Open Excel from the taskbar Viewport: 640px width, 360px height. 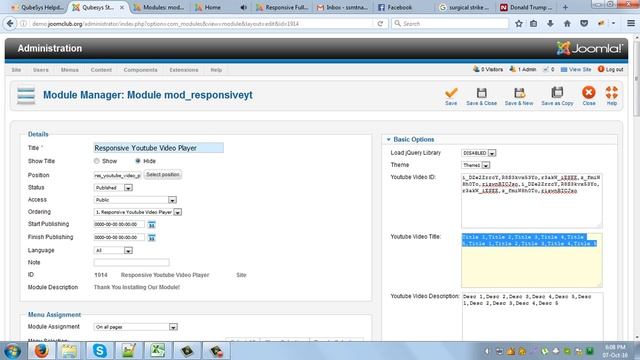coord(157,351)
